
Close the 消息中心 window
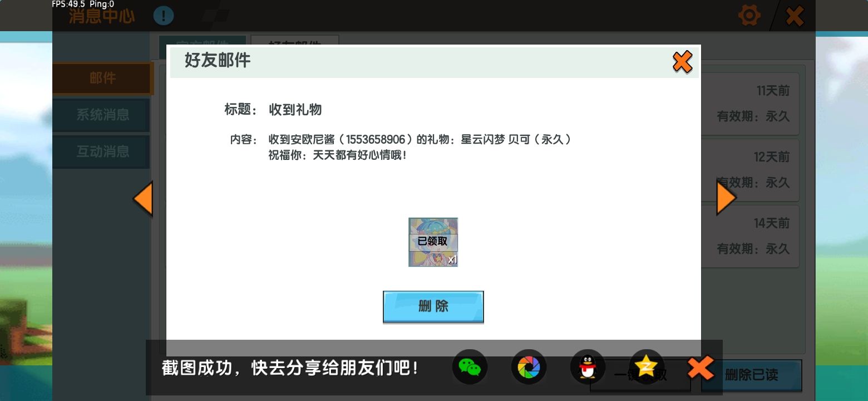795,16
